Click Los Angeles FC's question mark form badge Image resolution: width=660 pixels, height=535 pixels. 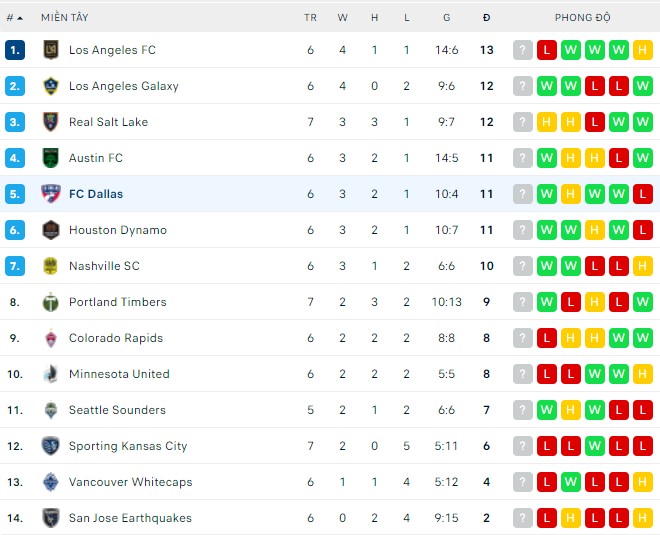pos(523,50)
